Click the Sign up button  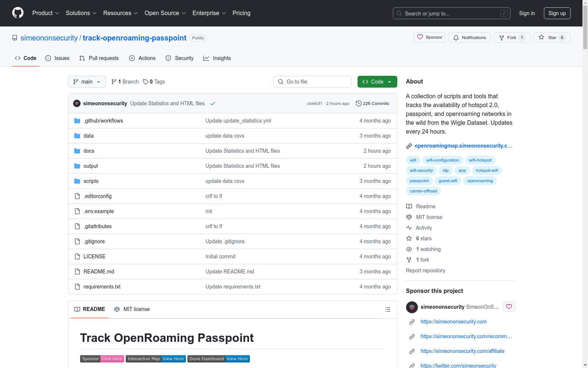pyautogui.click(x=557, y=13)
